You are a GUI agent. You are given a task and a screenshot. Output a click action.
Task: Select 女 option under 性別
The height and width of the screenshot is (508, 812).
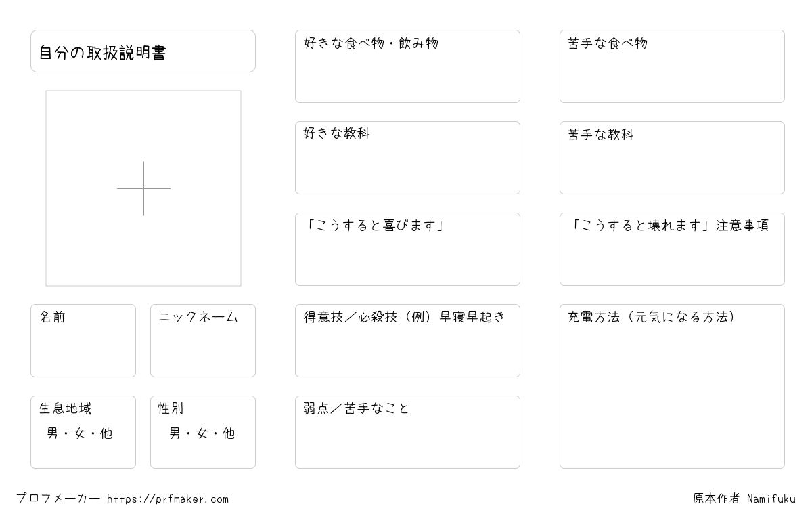click(202, 433)
